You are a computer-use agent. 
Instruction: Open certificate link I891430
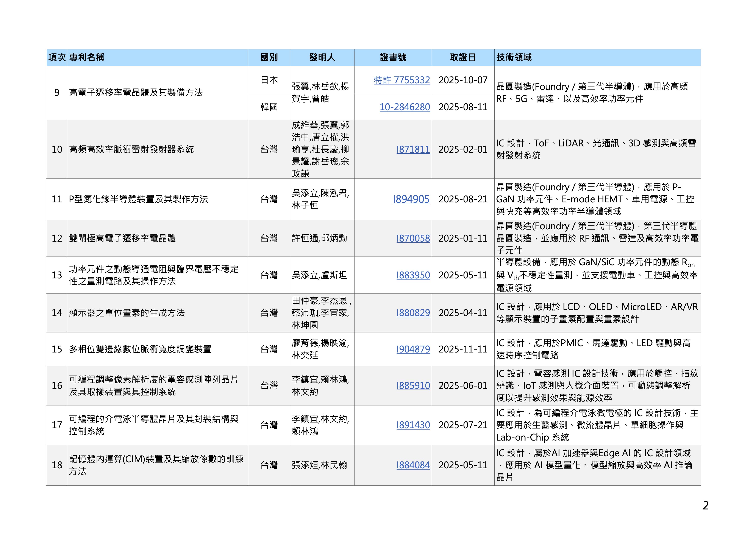413,425
